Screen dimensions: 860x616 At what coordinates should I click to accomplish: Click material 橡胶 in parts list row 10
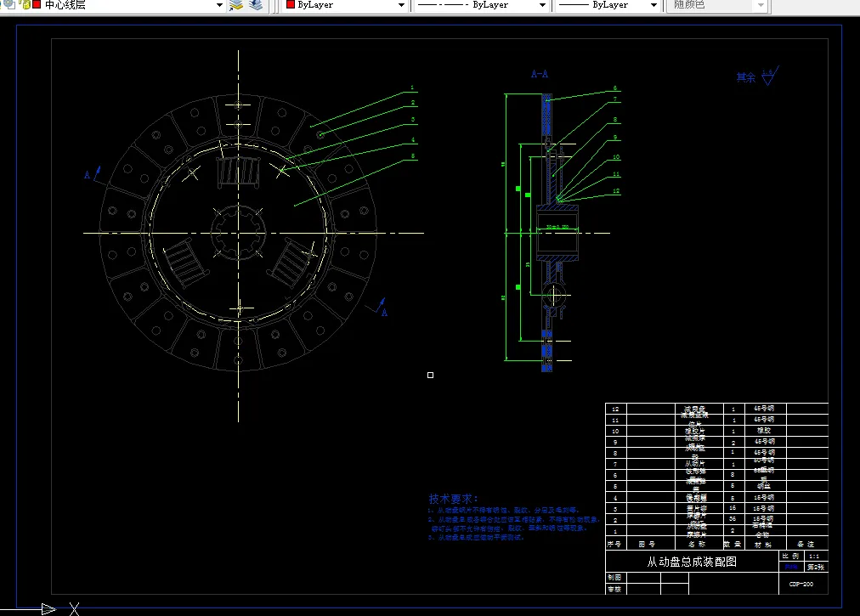pos(763,431)
